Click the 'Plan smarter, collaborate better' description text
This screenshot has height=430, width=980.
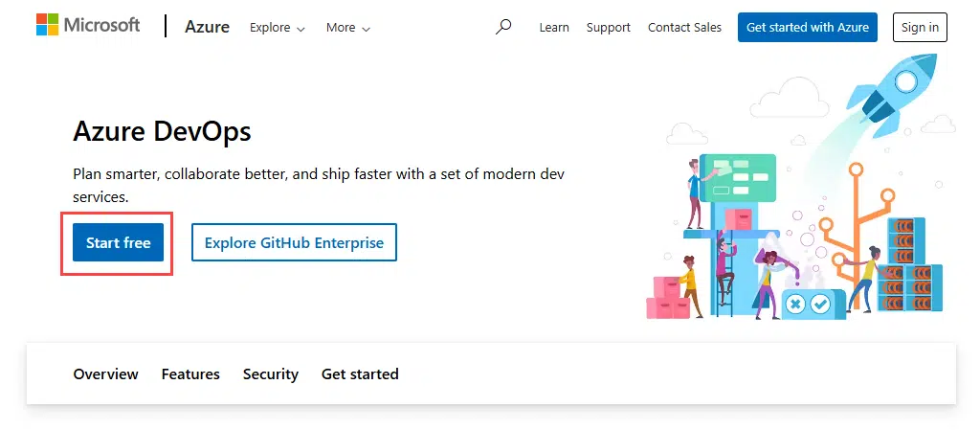319,185
